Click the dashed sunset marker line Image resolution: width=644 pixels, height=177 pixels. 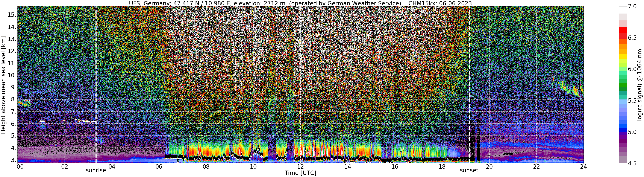469,85
